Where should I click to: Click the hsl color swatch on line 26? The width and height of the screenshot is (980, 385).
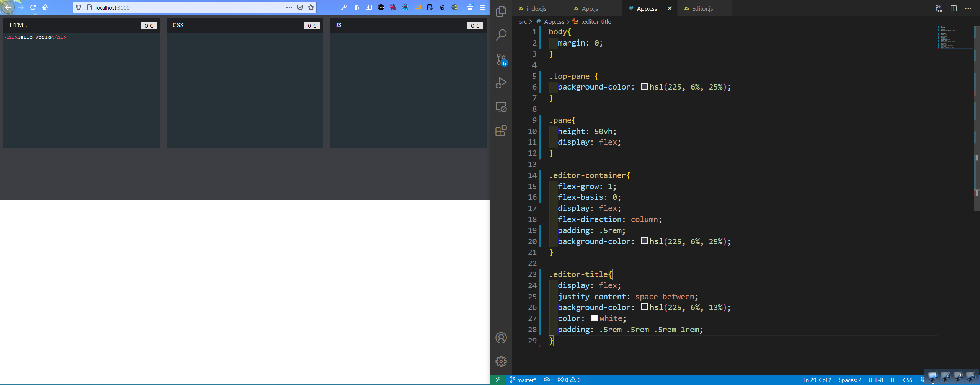pyautogui.click(x=645, y=307)
